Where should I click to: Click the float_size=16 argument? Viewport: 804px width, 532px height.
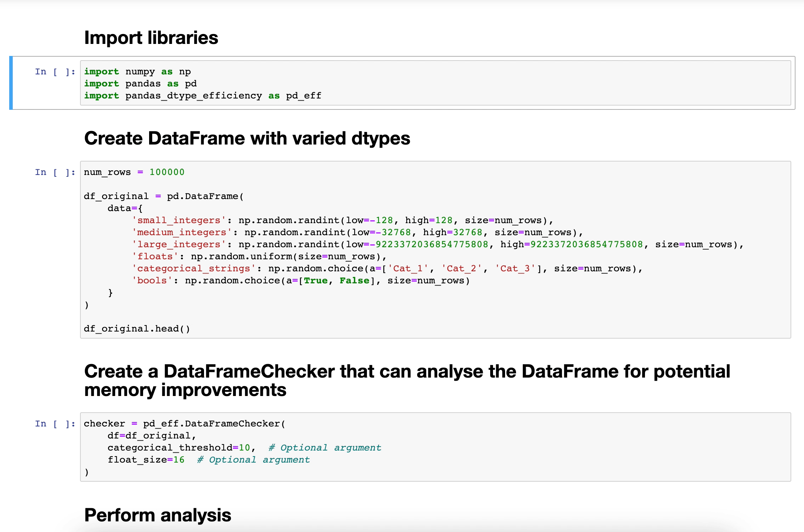point(146,460)
